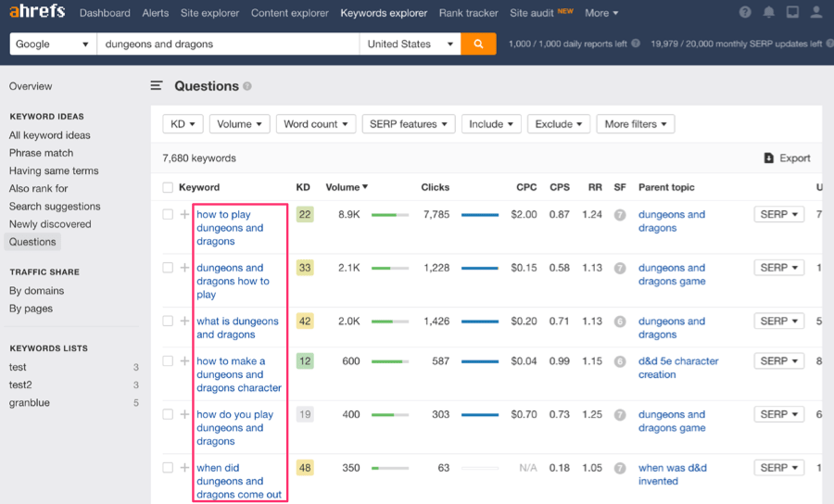Add 'what is dungeons and dragons' with plus
Viewport: 834px width, 504px height.
click(x=184, y=321)
